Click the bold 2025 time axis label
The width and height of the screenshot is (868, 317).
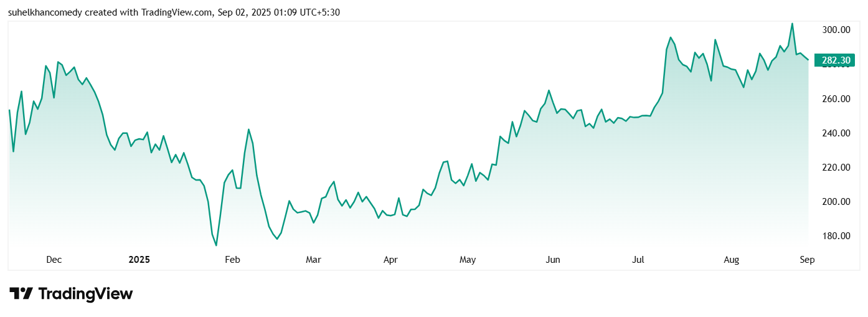(139, 260)
